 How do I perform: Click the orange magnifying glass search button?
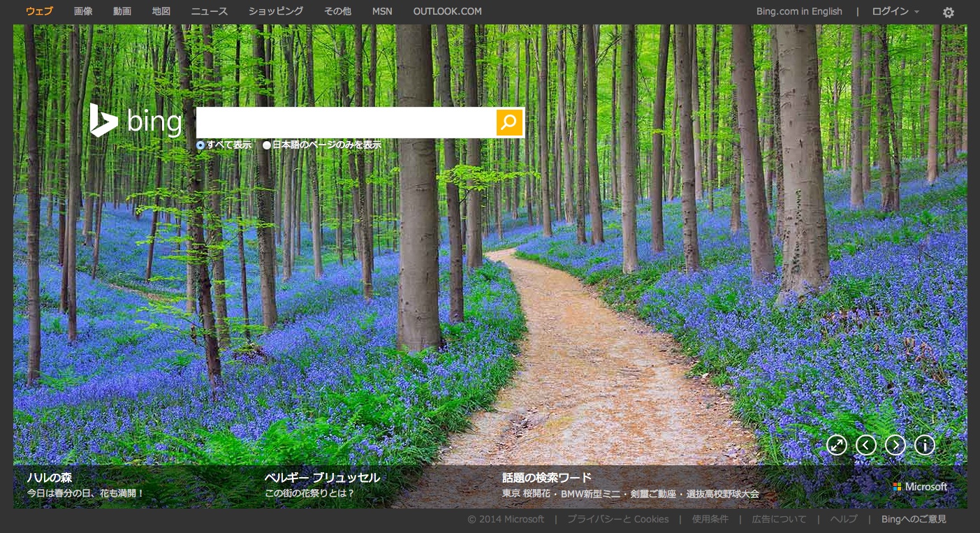(x=509, y=122)
